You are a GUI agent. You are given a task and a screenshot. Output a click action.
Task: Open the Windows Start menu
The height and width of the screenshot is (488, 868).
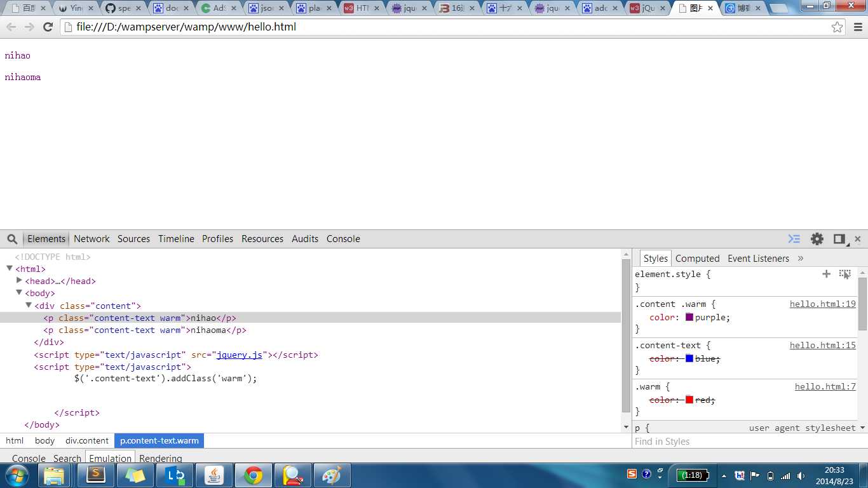tap(16, 475)
